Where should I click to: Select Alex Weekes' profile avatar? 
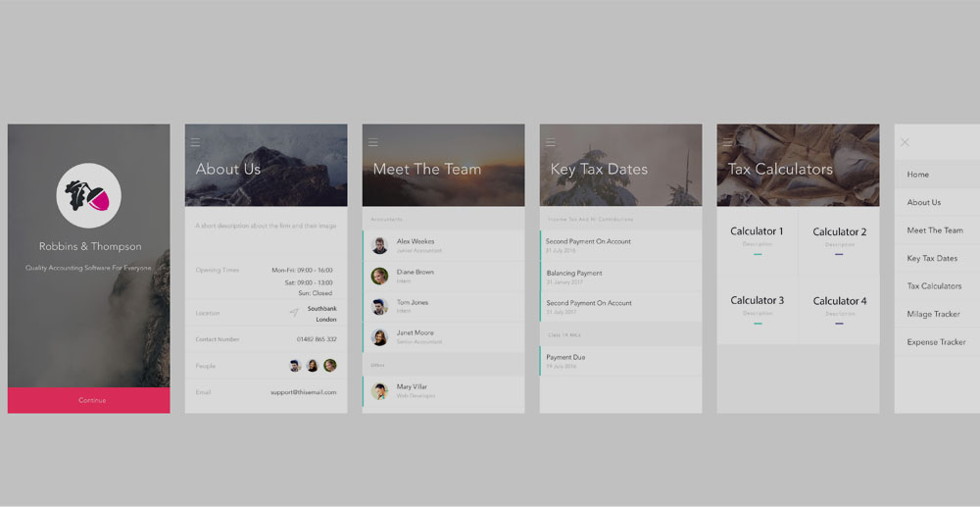[379, 245]
